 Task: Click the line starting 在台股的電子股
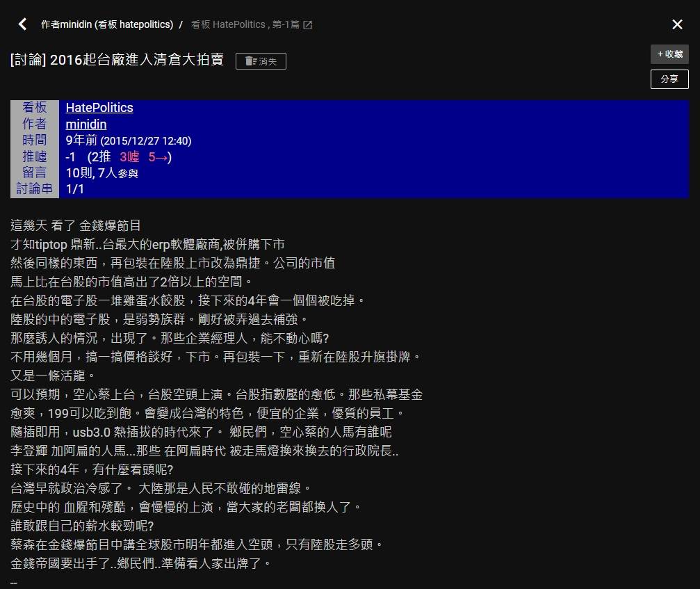pyautogui.click(x=188, y=300)
